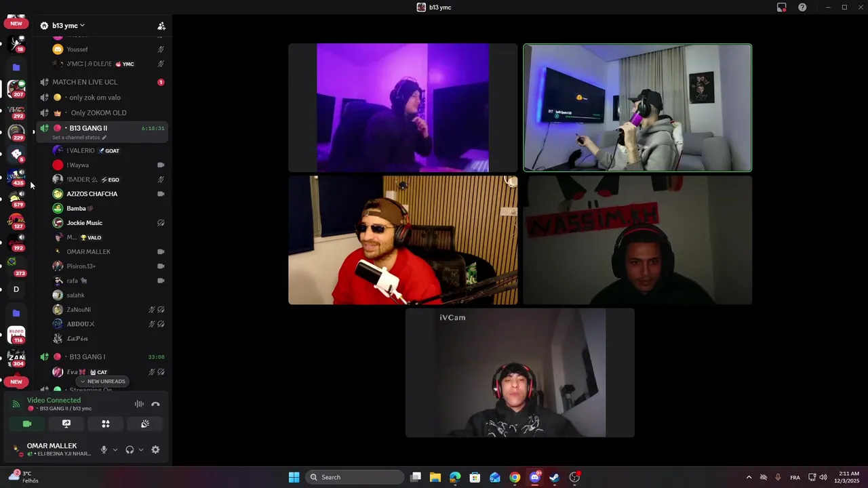
Task: Open the server with 435 badge
Action: (16, 178)
